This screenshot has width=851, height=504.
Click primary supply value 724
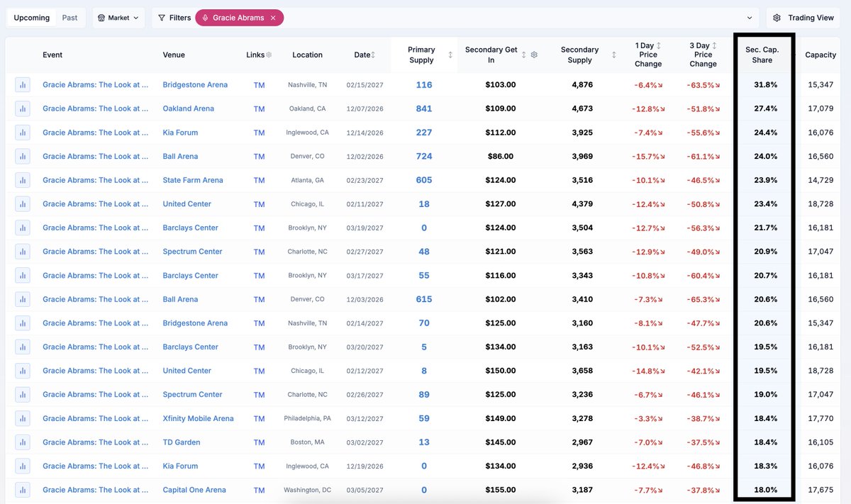point(424,157)
